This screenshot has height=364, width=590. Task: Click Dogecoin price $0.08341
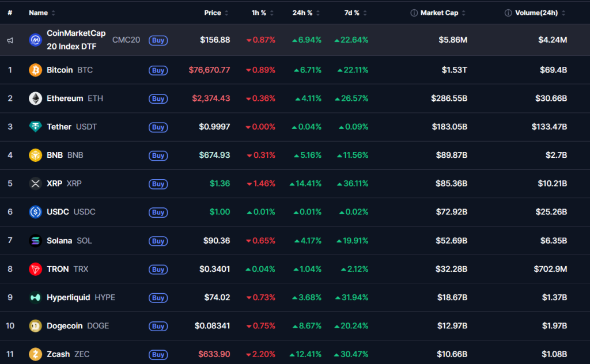pyautogui.click(x=212, y=325)
